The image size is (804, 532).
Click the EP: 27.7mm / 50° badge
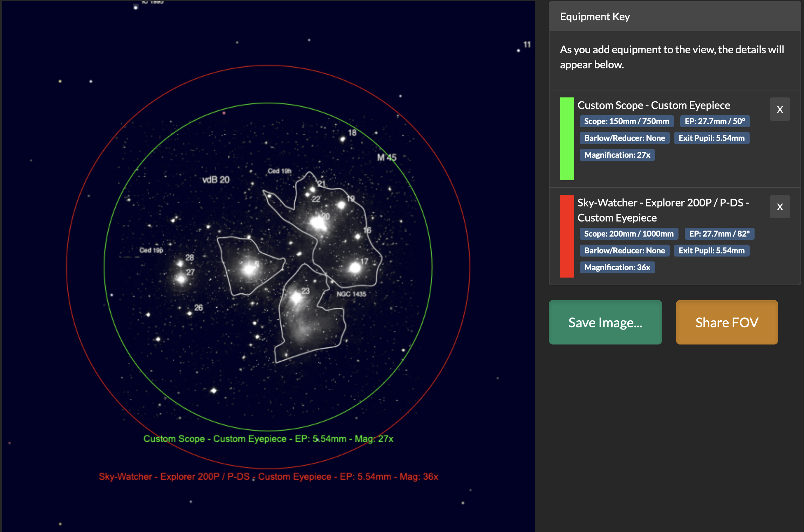click(715, 121)
